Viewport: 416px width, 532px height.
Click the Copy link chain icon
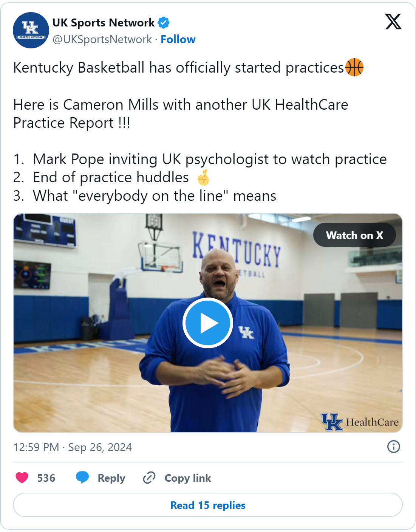click(x=149, y=478)
